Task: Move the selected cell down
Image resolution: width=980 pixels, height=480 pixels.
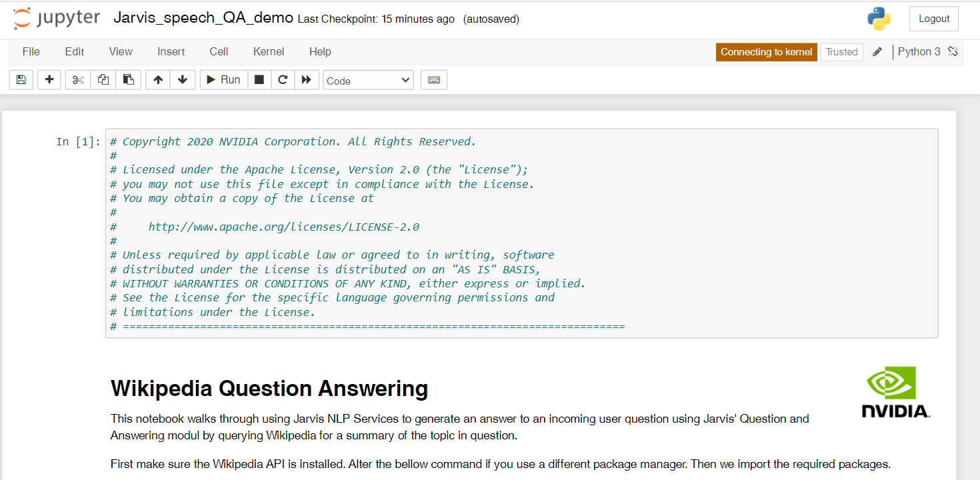Action: (x=183, y=80)
